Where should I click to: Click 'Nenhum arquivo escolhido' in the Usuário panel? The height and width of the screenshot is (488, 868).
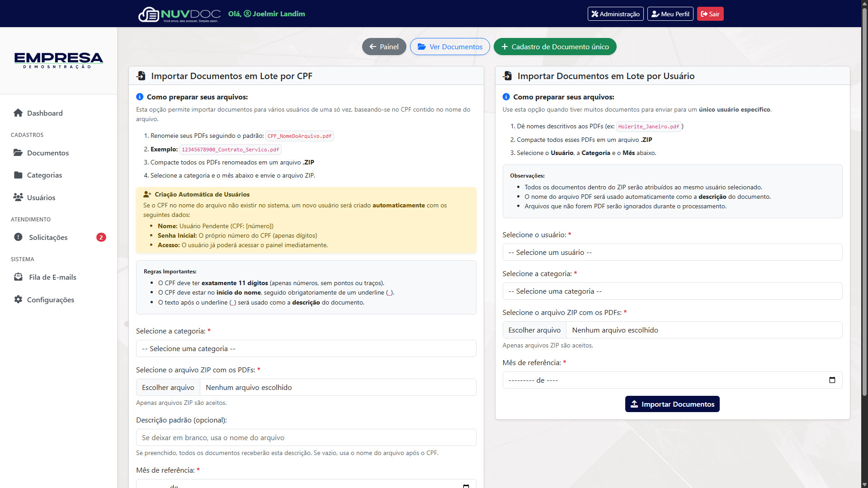[615, 330]
